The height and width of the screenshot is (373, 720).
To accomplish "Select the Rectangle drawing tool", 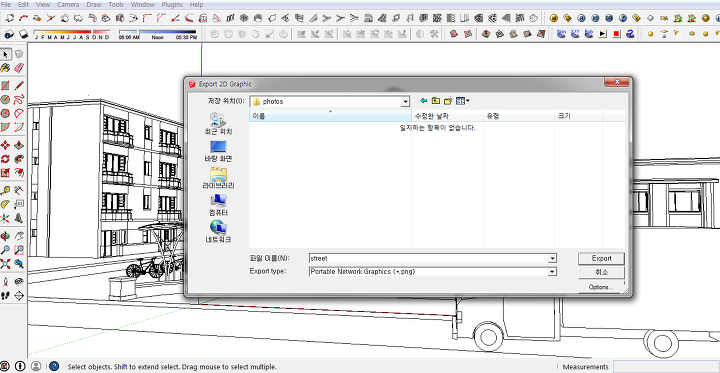I will (x=6, y=86).
